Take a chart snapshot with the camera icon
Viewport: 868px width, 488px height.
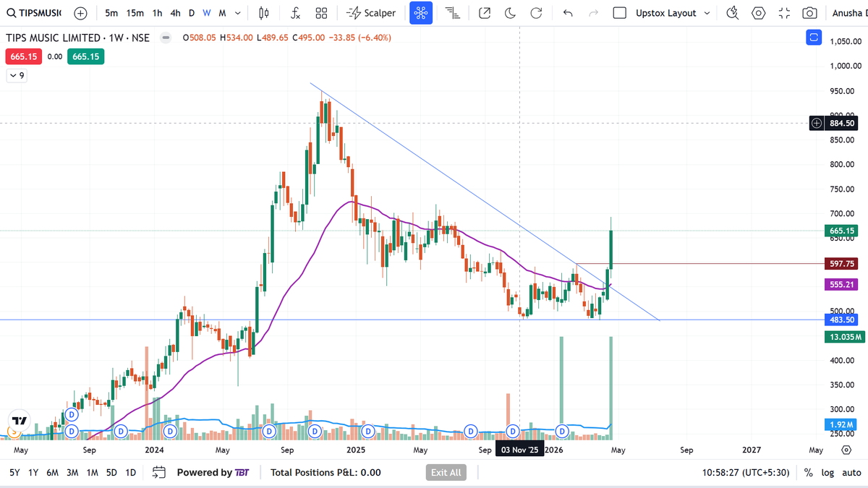click(x=809, y=12)
